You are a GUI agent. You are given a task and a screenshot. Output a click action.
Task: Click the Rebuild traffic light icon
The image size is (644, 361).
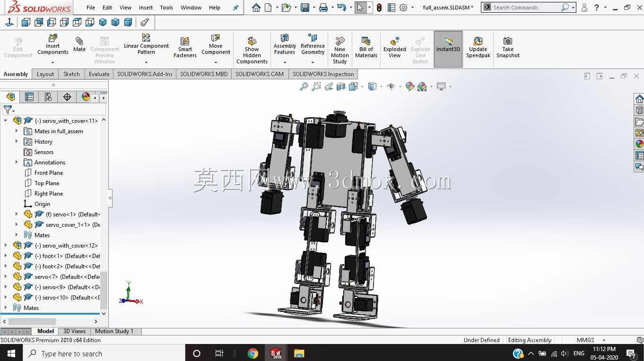pyautogui.click(x=379, y=8)
